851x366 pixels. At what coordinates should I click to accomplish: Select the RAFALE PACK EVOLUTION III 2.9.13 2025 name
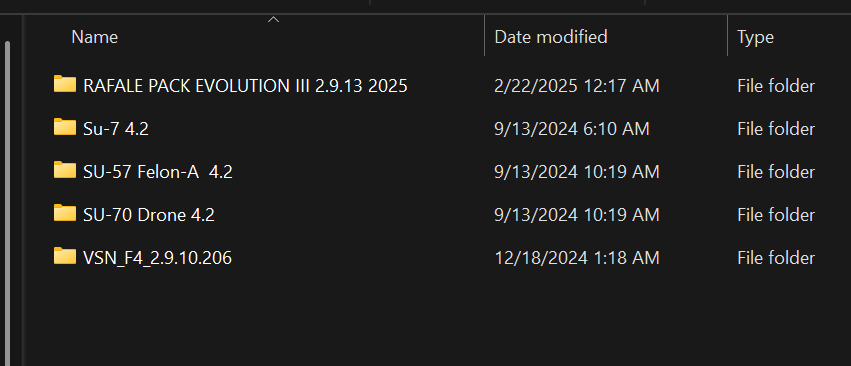pyautogui.click(x=245, y=86)
